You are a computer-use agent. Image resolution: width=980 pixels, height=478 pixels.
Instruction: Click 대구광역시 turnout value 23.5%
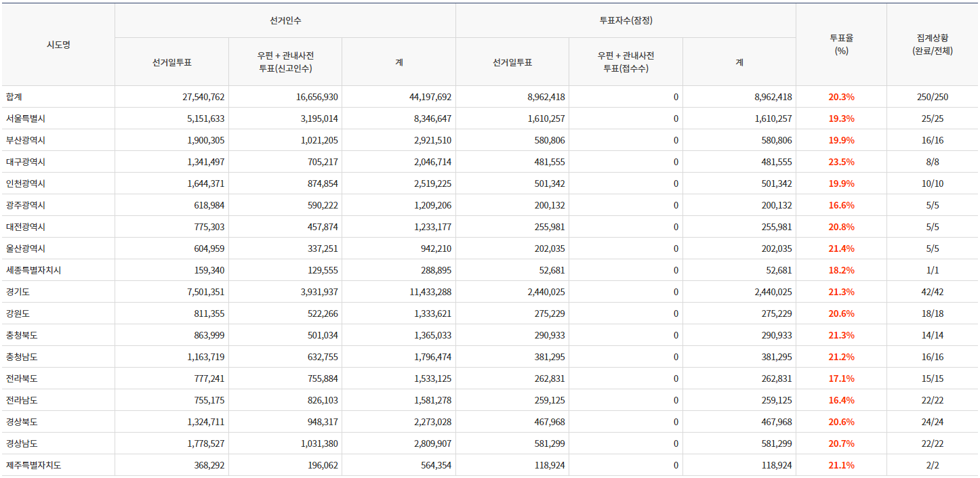[x=841, y=162]
